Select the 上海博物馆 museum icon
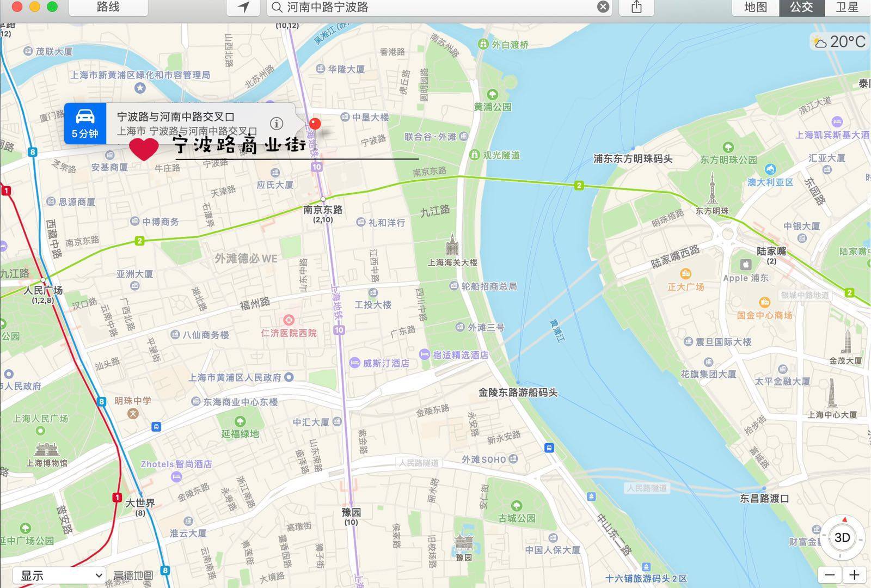This screenshot has width=871, height=588. [47, 449]
